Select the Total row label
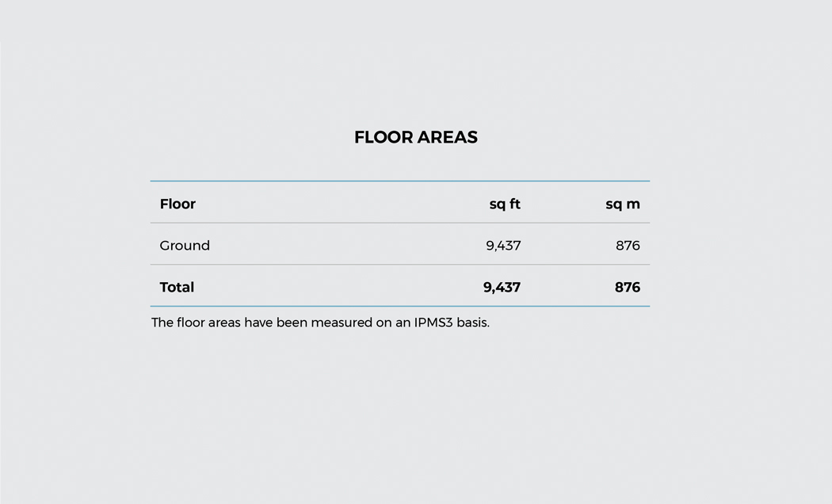 177,287
